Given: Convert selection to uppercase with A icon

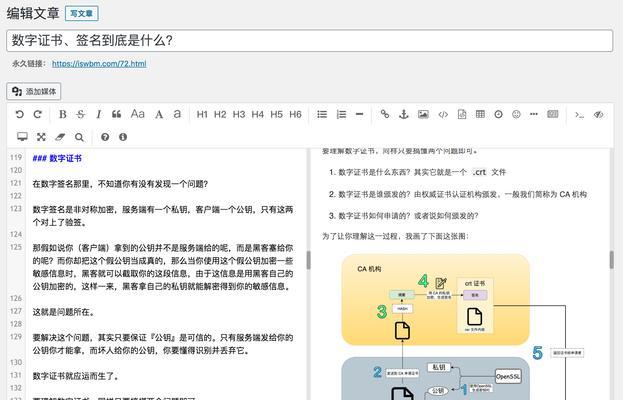Looking at the screenshot, I should click(159, 114).
